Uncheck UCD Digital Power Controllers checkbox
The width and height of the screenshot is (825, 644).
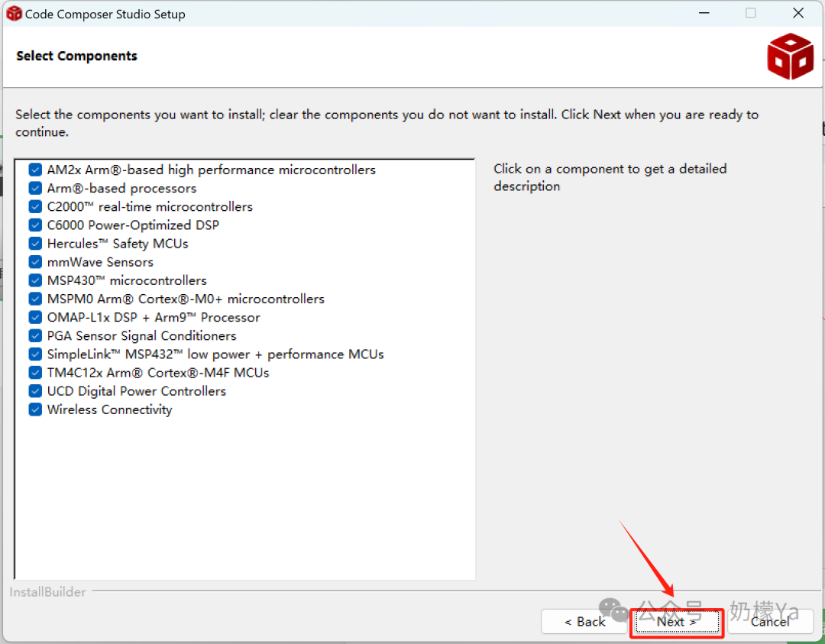(x=35, y=391)
